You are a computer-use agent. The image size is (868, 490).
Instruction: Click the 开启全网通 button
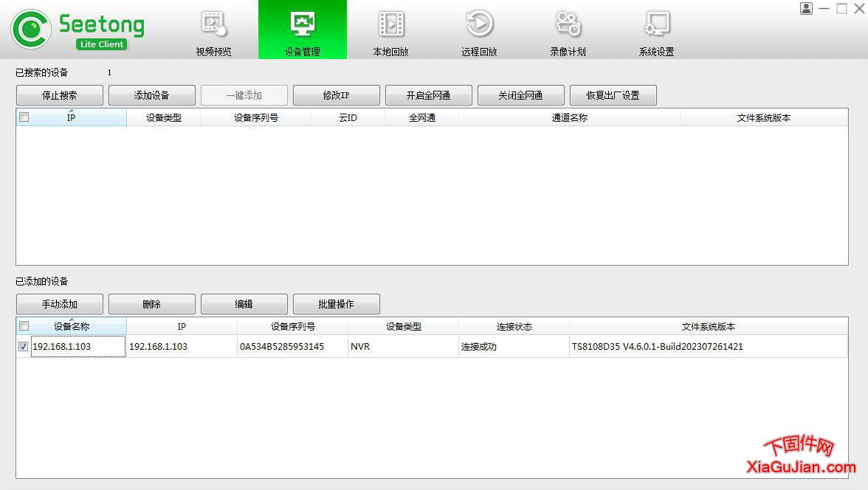point(428,95)
